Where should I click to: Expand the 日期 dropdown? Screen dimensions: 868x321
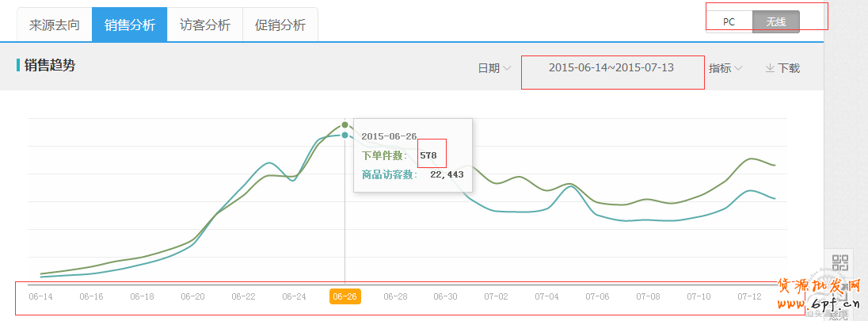tap(494, 68)
